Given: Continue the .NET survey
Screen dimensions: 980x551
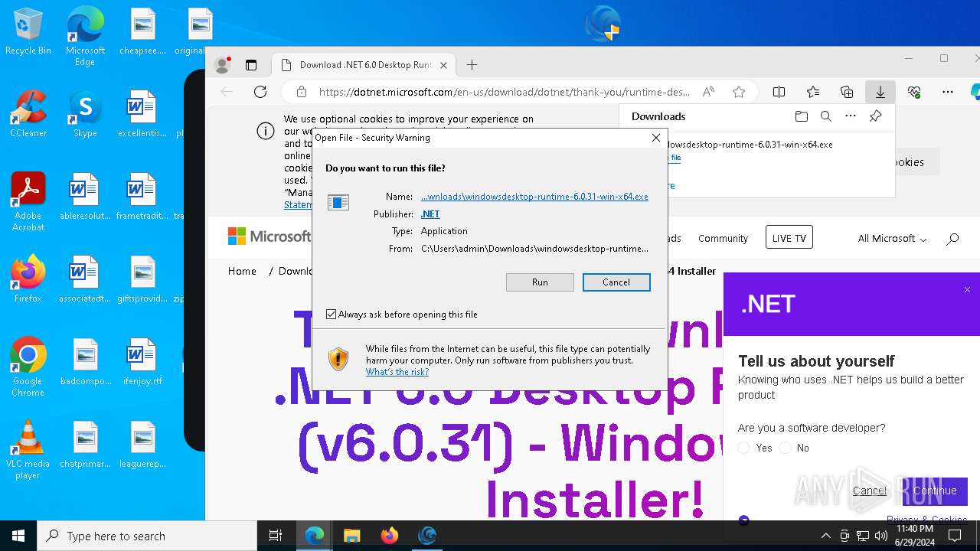Looking at the screenshot, I should [935, 491].
